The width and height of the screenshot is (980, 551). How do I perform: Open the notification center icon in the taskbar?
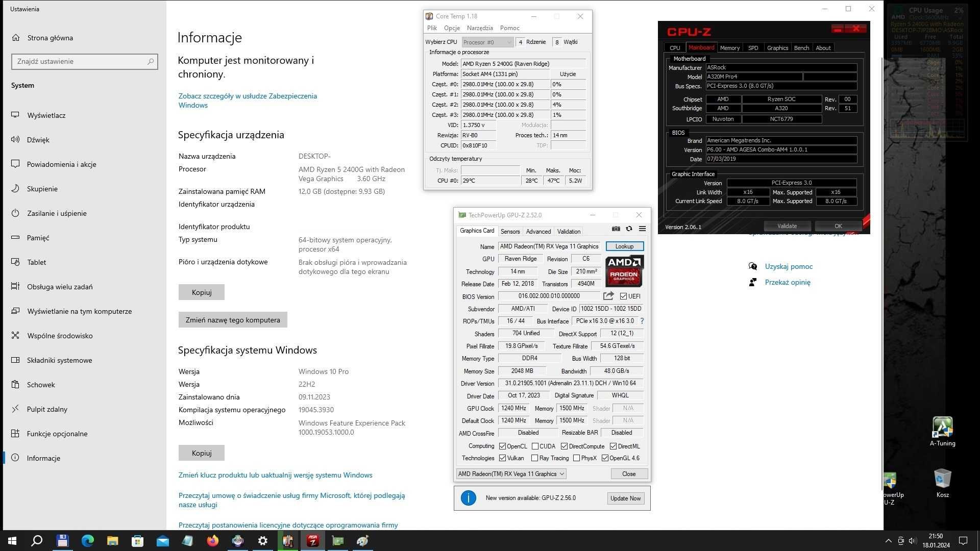[x=963, y=541]
